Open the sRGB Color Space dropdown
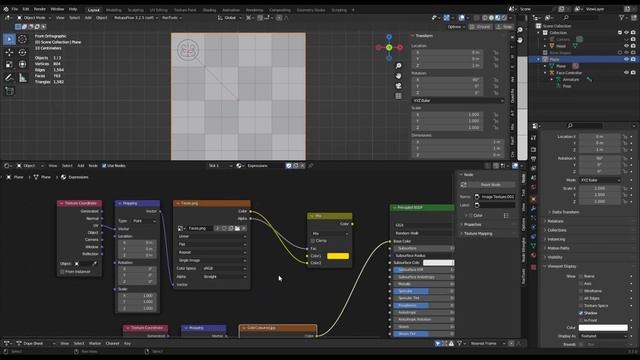 [x=224, y=269]
